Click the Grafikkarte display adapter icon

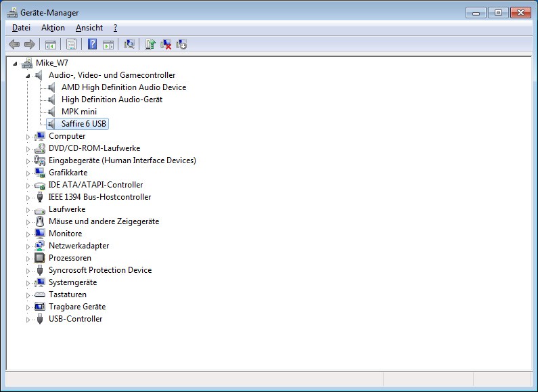coord(40,173)
